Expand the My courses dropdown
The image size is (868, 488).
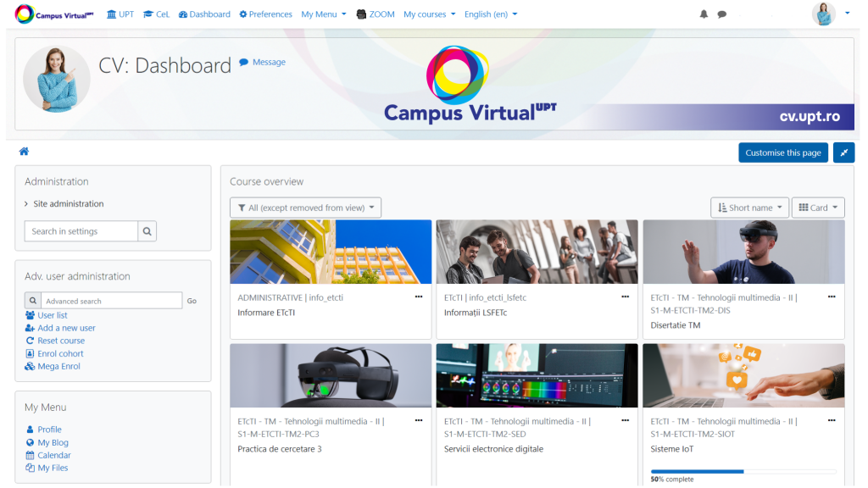(x=429, y=14)
